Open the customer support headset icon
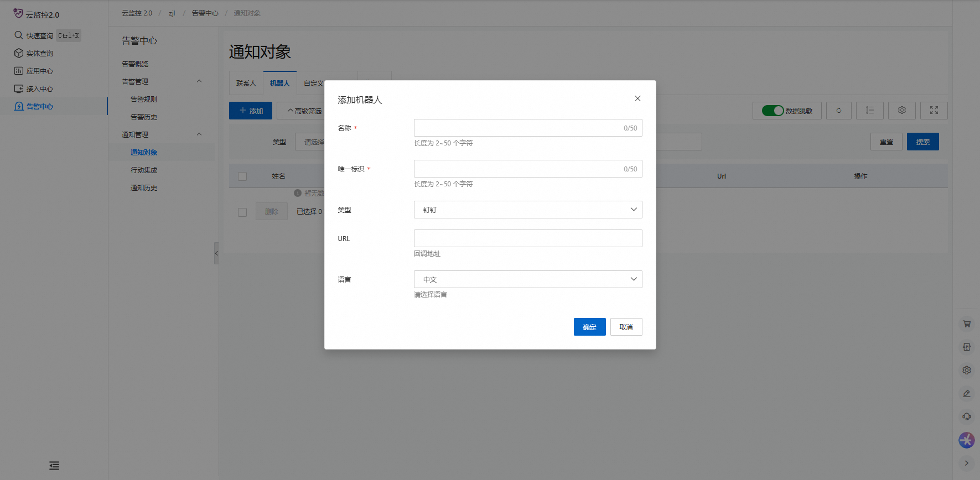980x480 pixels. 967,417
